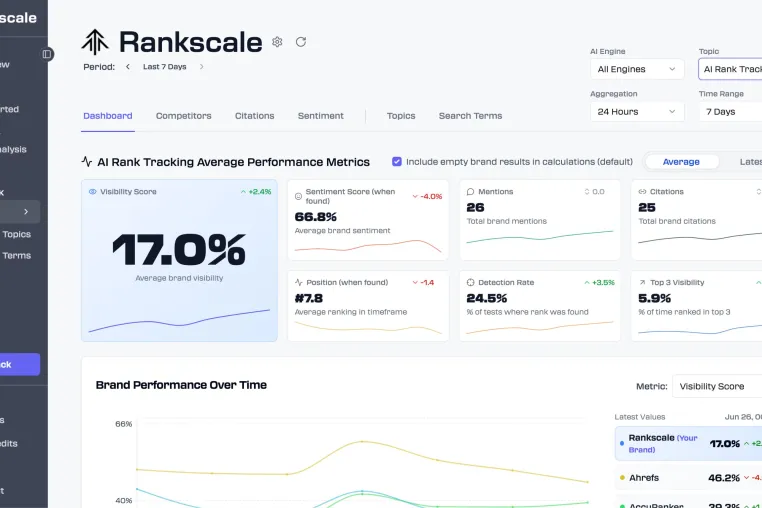Select the Citations metric card
Image resolution: width=762 pixels, height=508 pixels.
click(x=697, y=220)
